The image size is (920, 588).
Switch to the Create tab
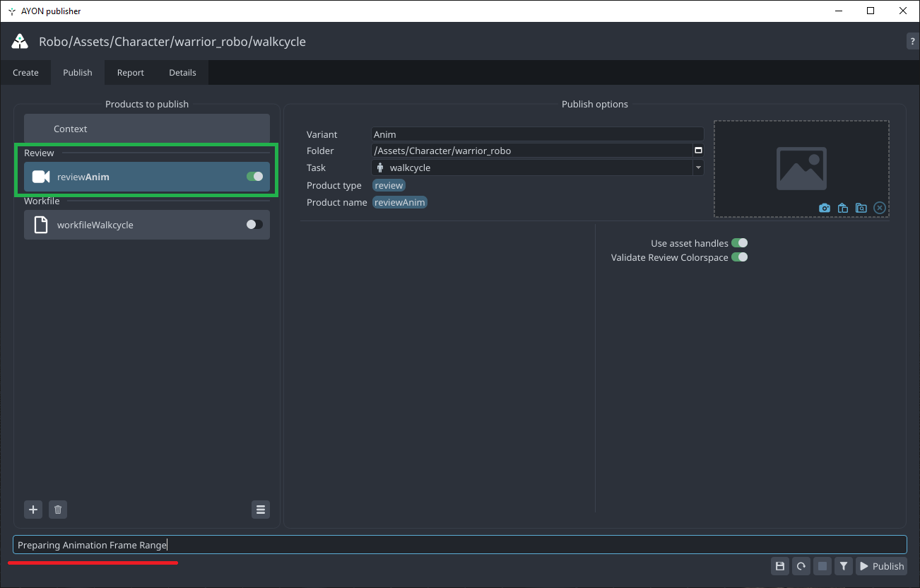[x=25, y=72]
